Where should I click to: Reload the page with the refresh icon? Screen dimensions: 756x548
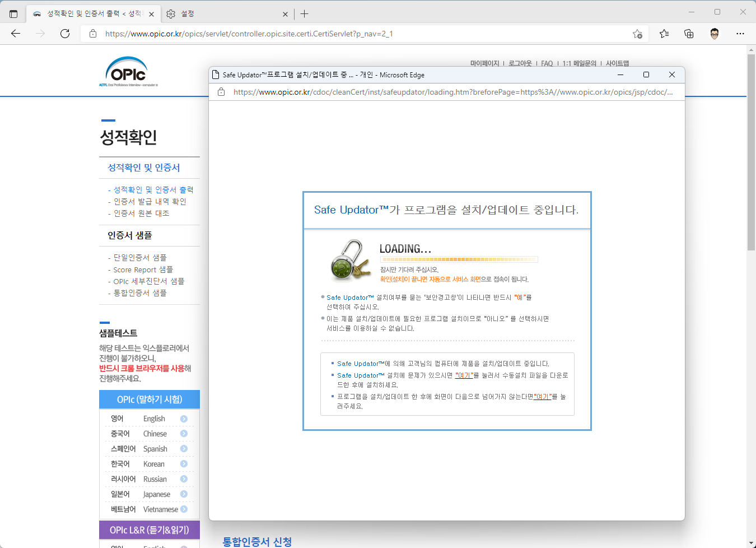click(x=65, y=34)
